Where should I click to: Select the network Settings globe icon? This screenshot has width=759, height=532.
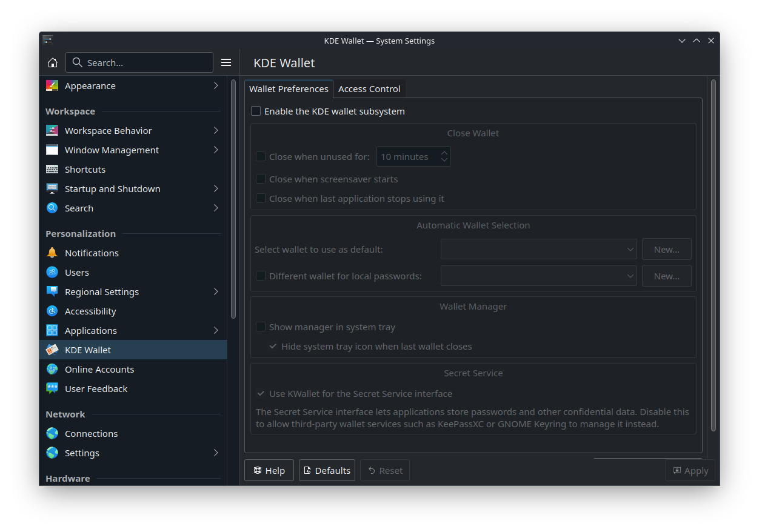pyautogui.click(x=52, y=453)
